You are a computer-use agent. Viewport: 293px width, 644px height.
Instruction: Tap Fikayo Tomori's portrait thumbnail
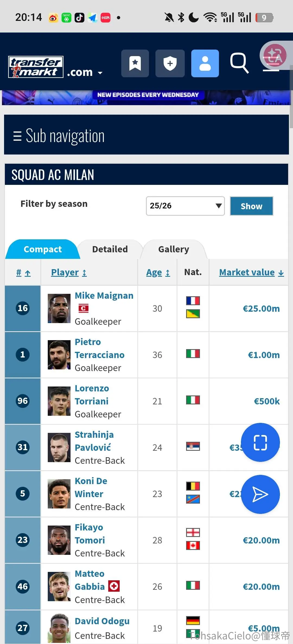(59, 540)
